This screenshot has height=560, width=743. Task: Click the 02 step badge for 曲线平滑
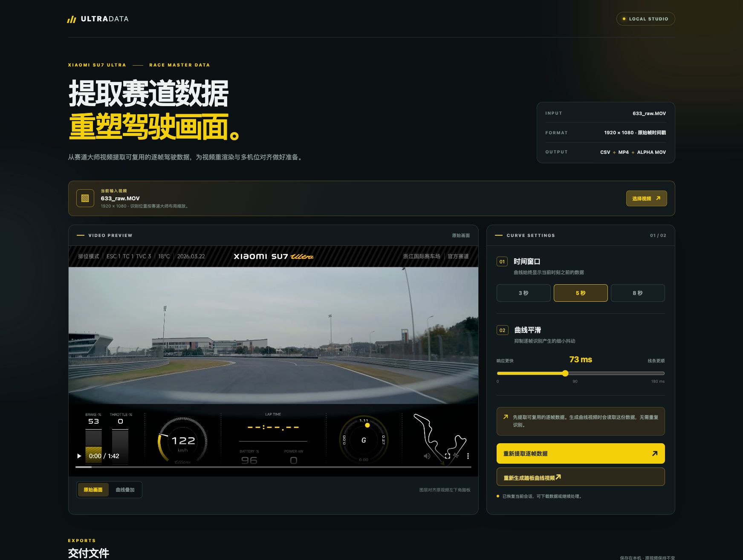(502, 330)
